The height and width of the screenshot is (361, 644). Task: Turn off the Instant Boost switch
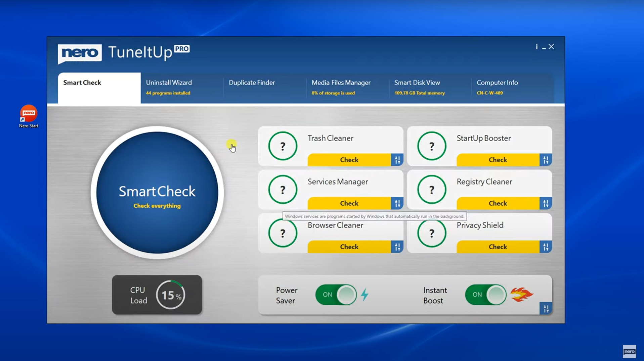(x=485, y=295)
